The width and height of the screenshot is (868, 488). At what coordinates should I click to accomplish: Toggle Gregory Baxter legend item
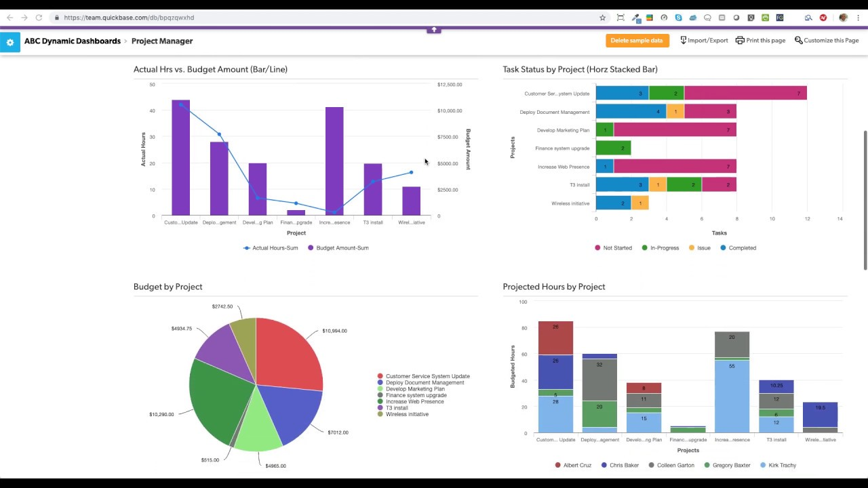pyautogui.click(x=727, y=466)
